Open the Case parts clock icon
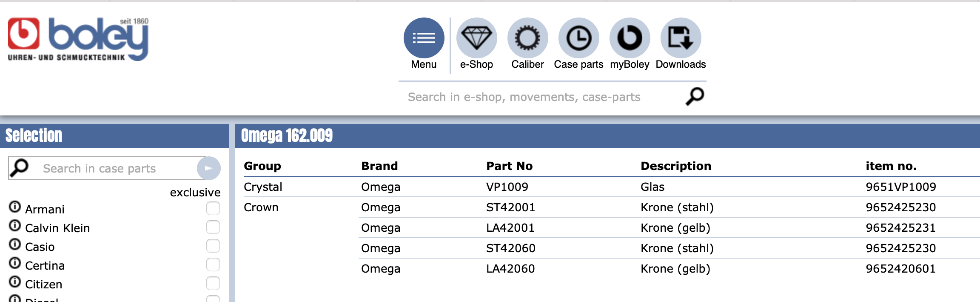The height and width of the screenshot is (302, 980). (578, 38)
